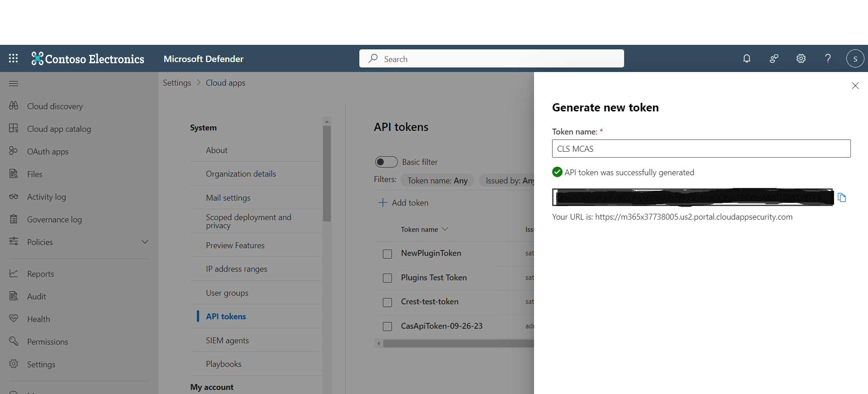
Task: Collapse the navigation hamburger menu
Action: (14, 83)
